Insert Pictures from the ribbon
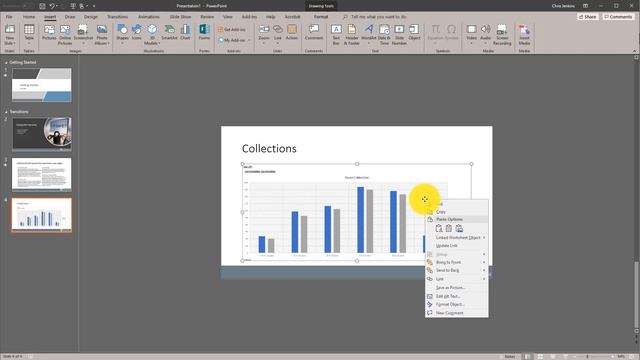Image resolution: width=640 pixels, height=360 pixels. [x=49, y=33]
